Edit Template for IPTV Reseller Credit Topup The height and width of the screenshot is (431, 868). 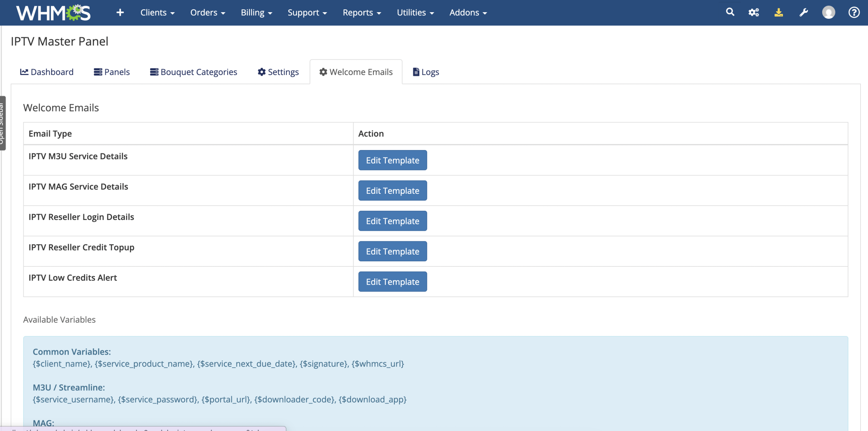pos(393,251)
